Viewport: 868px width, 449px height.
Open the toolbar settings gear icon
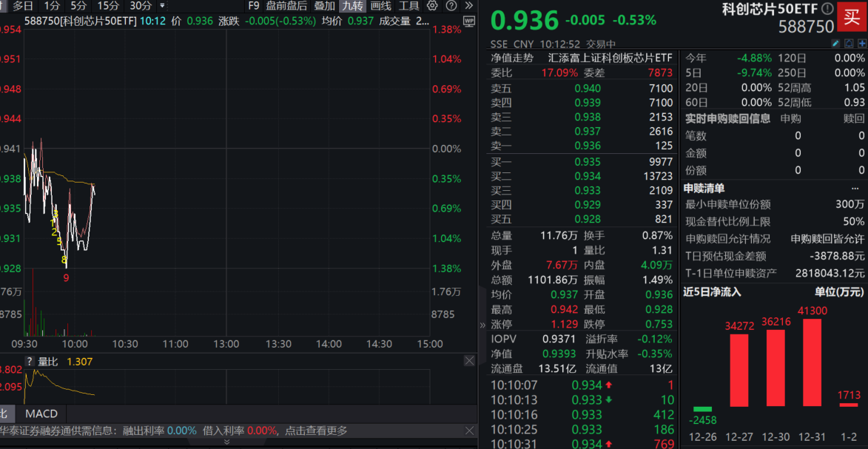[433, 6]
